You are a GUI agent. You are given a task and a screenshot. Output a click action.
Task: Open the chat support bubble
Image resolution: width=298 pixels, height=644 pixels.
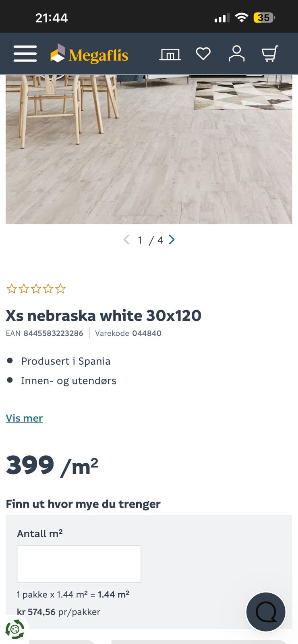[x=266, y=612]
